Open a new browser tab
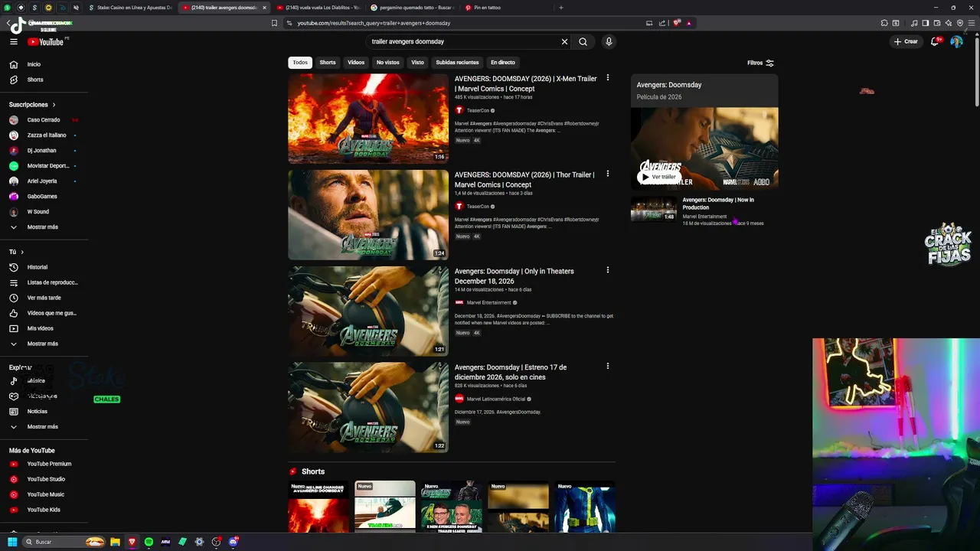The height and width of the screenshot is (551, 980). [x=561, y=8]
